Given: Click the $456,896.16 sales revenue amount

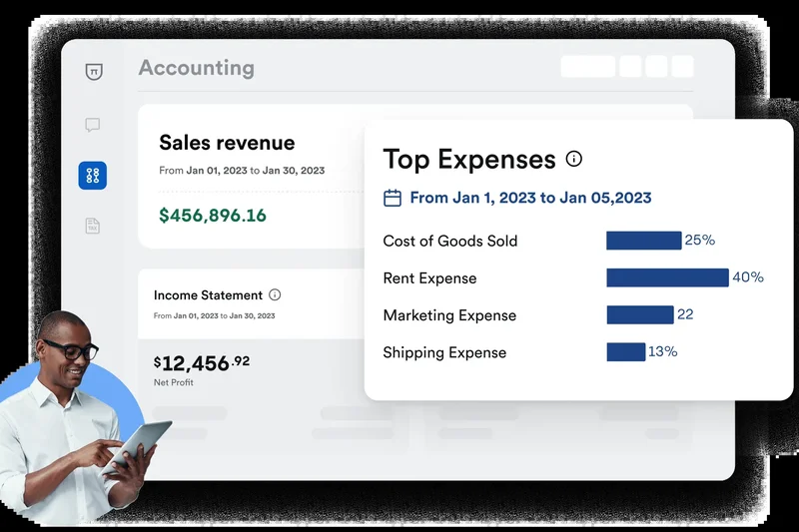Looking at the screenshot, I should (x=213, y=215).
